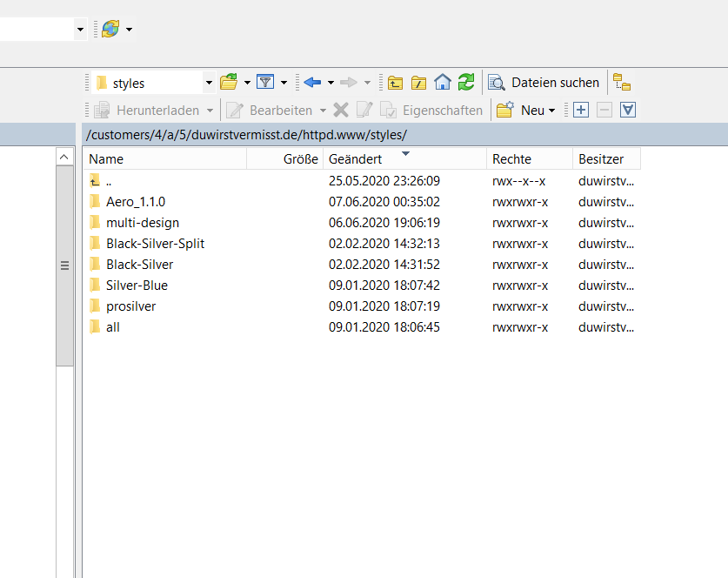Image resolution: width=728 pixels, height=578 pixels.
Task: Go to the home directory icon
Action: click(x=443, y=82)
